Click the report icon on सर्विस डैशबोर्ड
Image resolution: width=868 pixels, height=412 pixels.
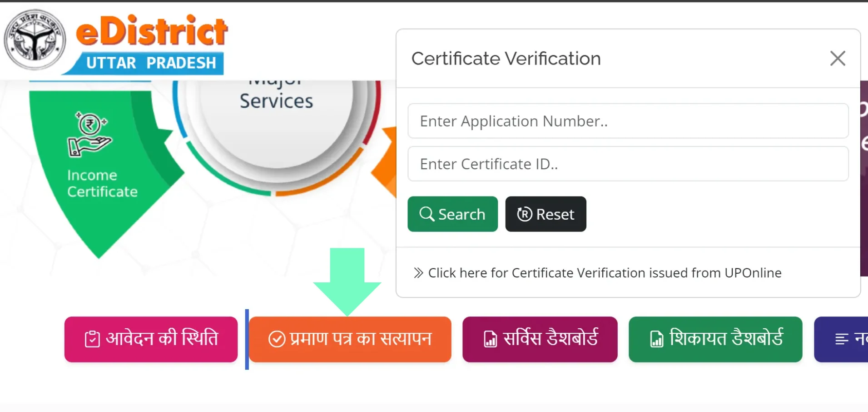click(490, 339)
